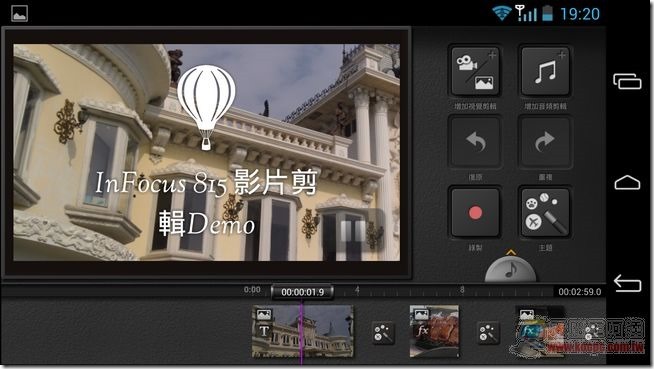
Task: Select the building clip thumbnail in the timeline
Action: click(303, 331)
